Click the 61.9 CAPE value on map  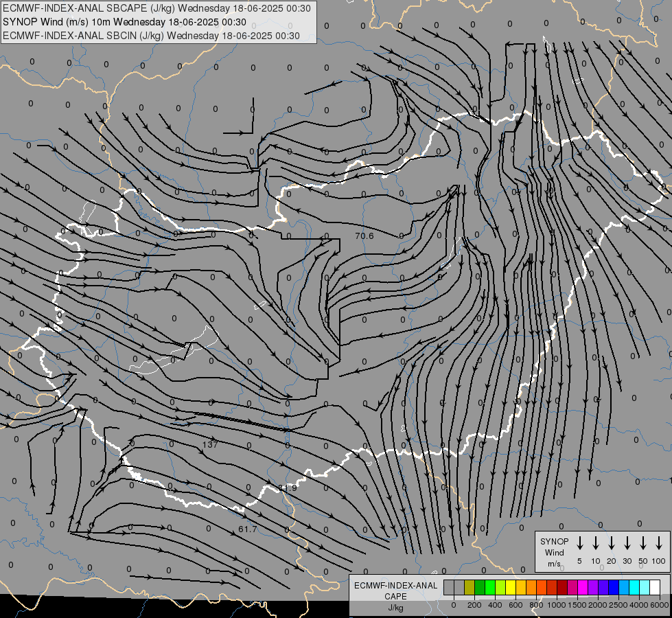pyautogui.click(x=287, y=488)
